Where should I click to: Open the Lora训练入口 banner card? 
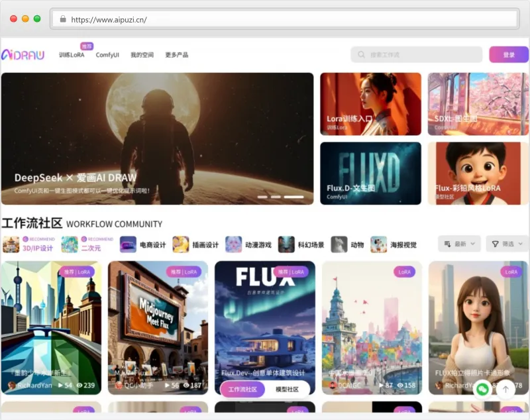370,104
